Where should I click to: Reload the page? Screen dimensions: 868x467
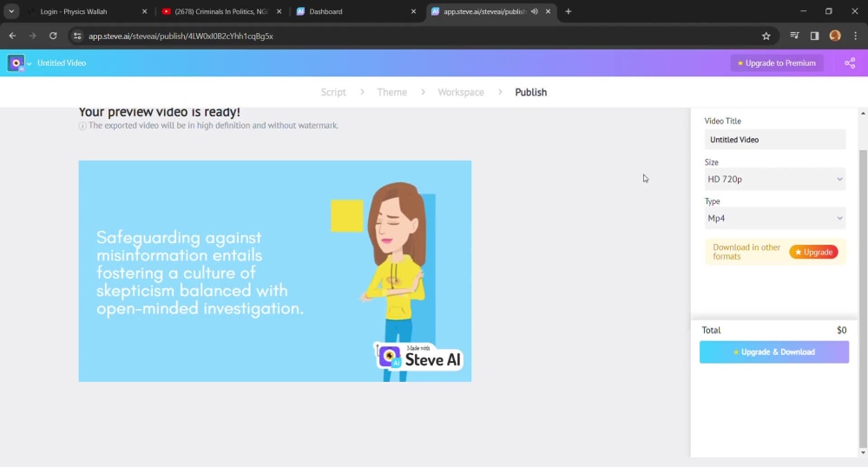click(x=53, y=36)
